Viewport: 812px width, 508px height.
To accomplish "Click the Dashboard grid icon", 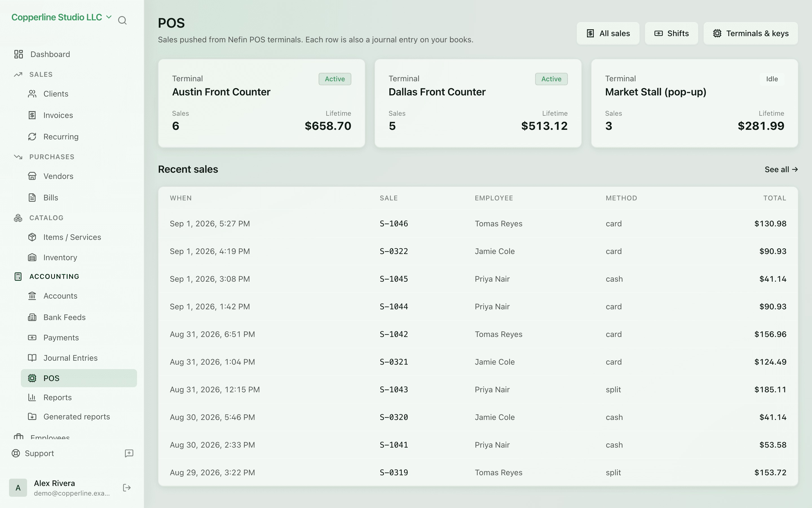I will point(18,54).
